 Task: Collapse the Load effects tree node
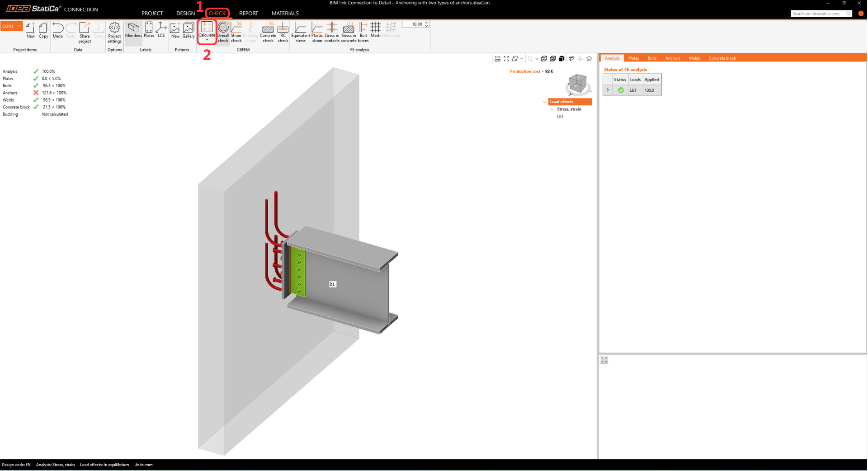[544, 102]
